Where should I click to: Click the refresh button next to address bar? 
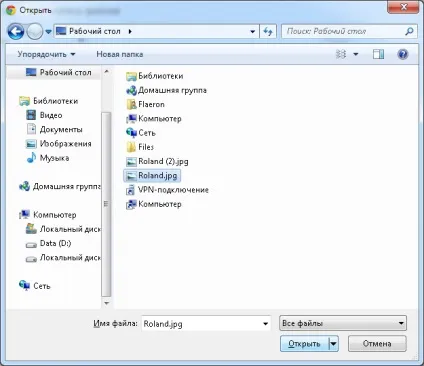[x=268, y=32]
